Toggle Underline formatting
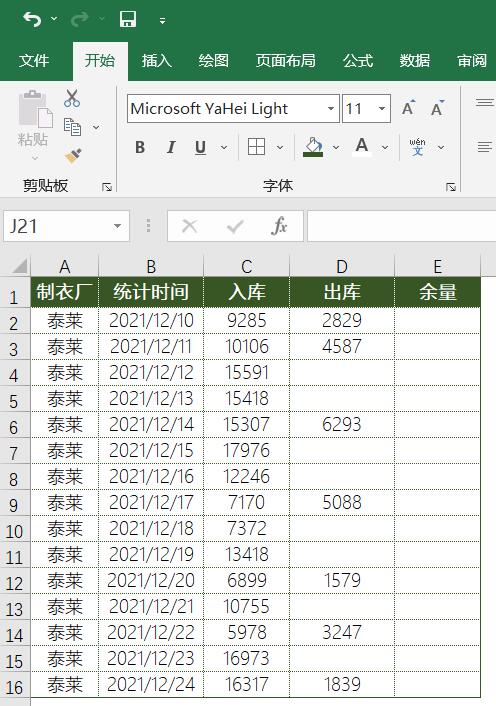 (201, 147)
